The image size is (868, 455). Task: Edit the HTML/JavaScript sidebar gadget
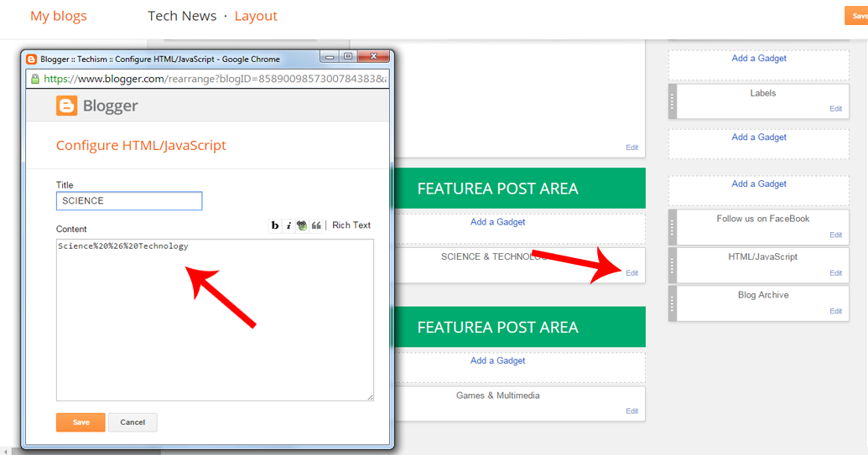coord(835,273)
